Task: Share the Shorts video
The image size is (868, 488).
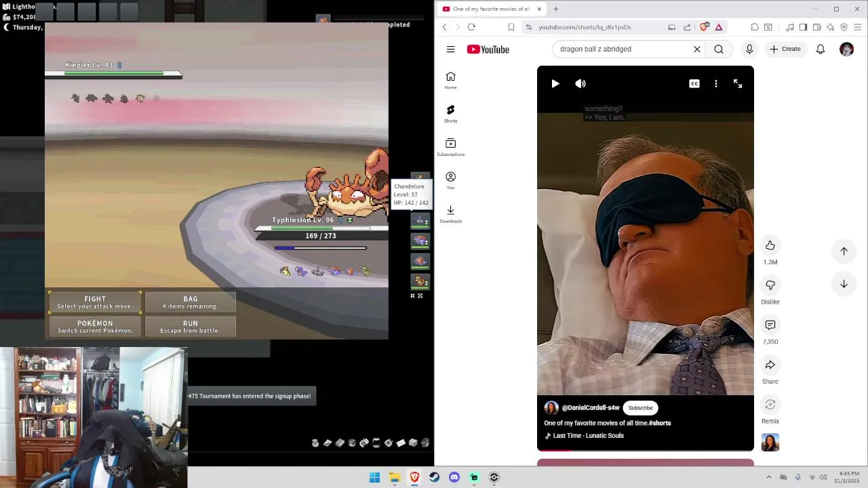Action: coord(770,365)
